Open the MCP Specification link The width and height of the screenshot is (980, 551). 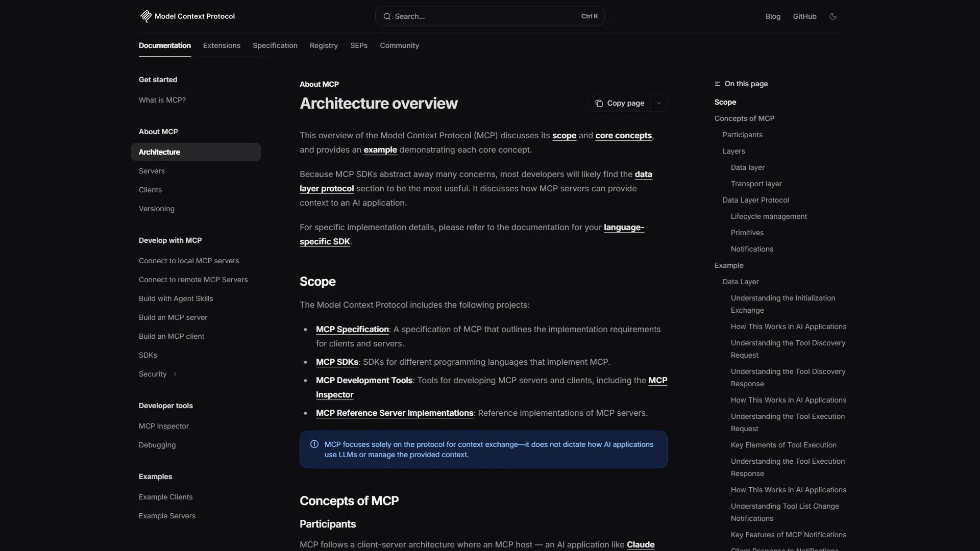click(352, 329)
